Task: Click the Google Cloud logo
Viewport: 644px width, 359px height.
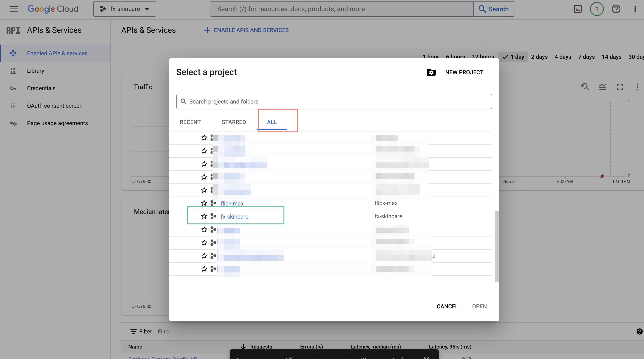Action: 53,9
